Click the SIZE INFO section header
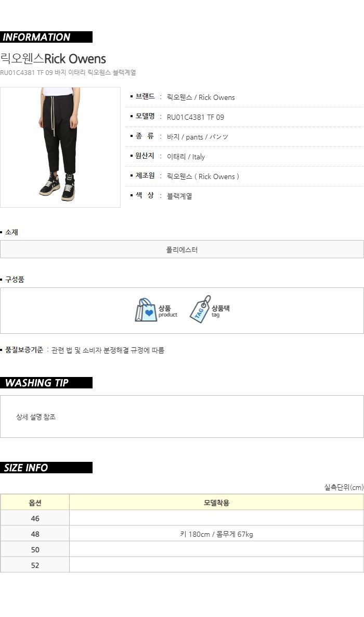 (46, 468)
